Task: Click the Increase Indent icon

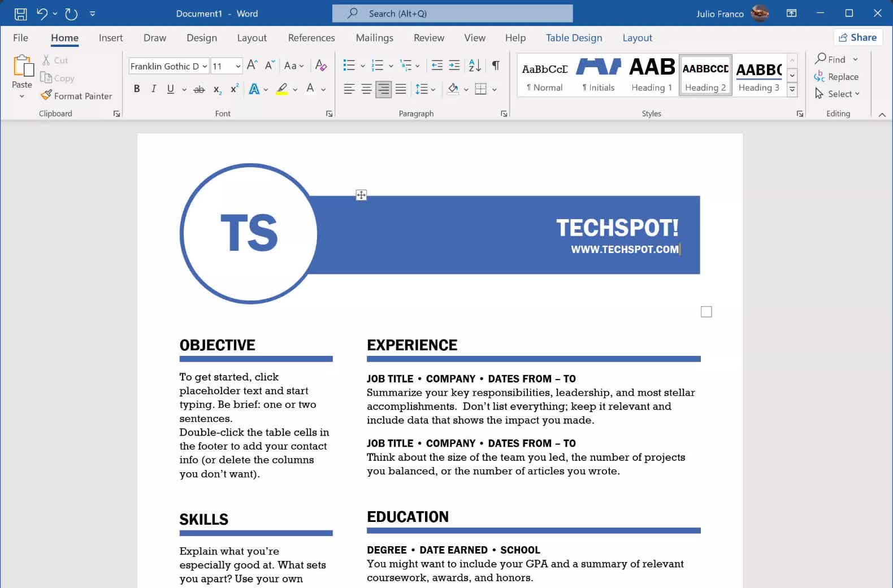Action: point(454,66)
